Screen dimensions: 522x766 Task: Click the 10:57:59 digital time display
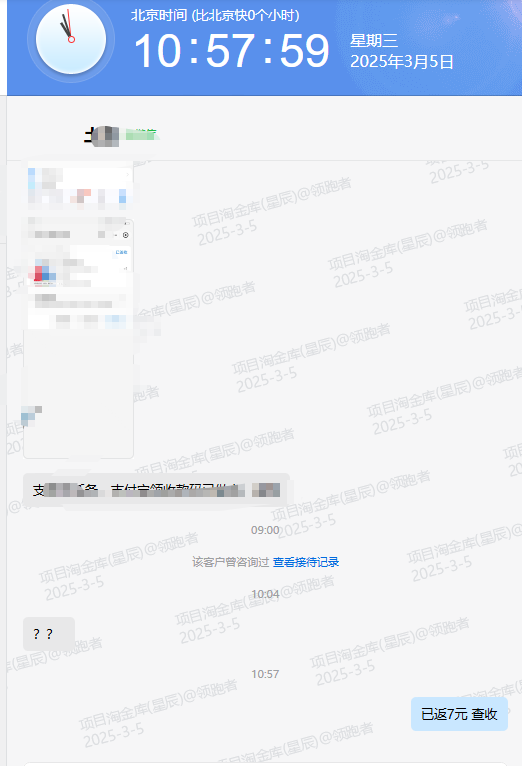(231, 51)
